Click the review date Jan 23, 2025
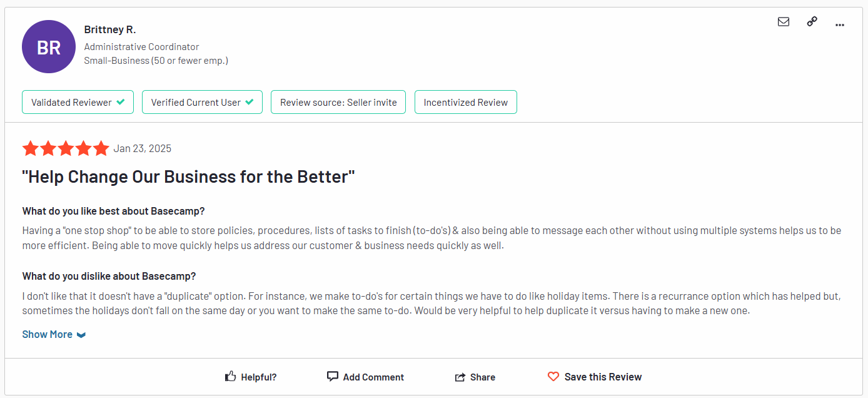Screen dimensions: 868x398 (143, 148)
